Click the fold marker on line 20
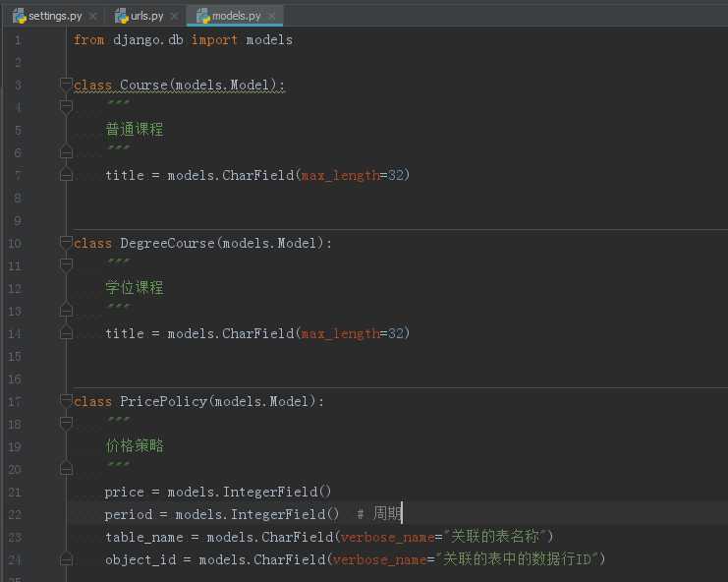This screenshot has height=582, width=728. click(66, 469)
